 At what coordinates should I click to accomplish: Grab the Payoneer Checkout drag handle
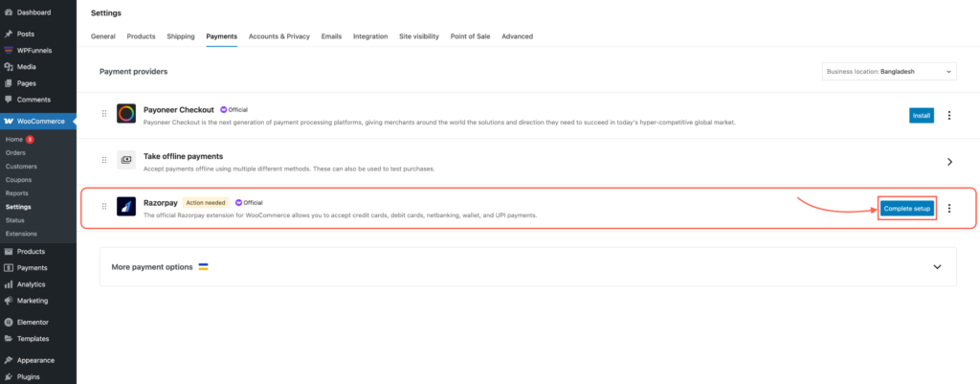104,114
